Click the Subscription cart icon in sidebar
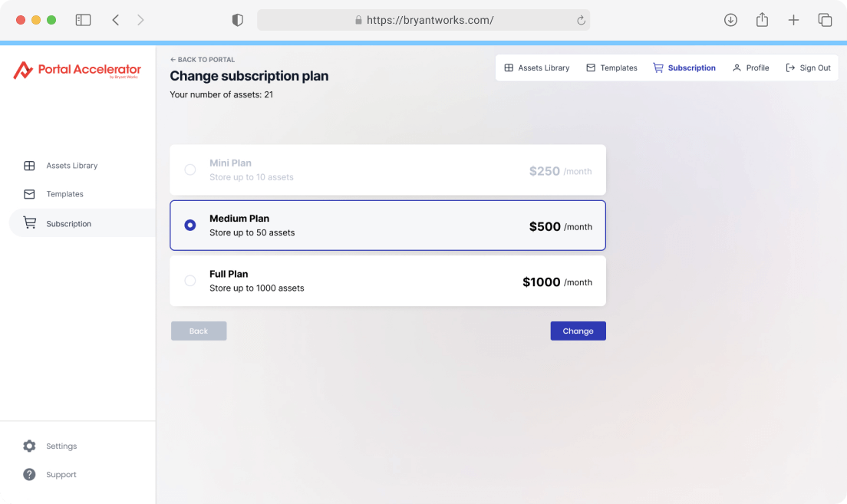This screenshot has width=847, height=504. coord(30,222)
